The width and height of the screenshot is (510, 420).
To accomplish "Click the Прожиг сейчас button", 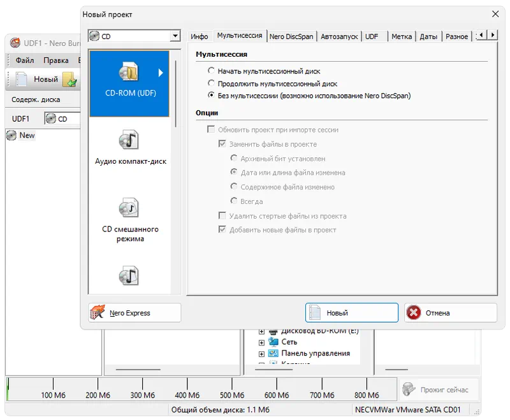I will click(x=439, y=389).
